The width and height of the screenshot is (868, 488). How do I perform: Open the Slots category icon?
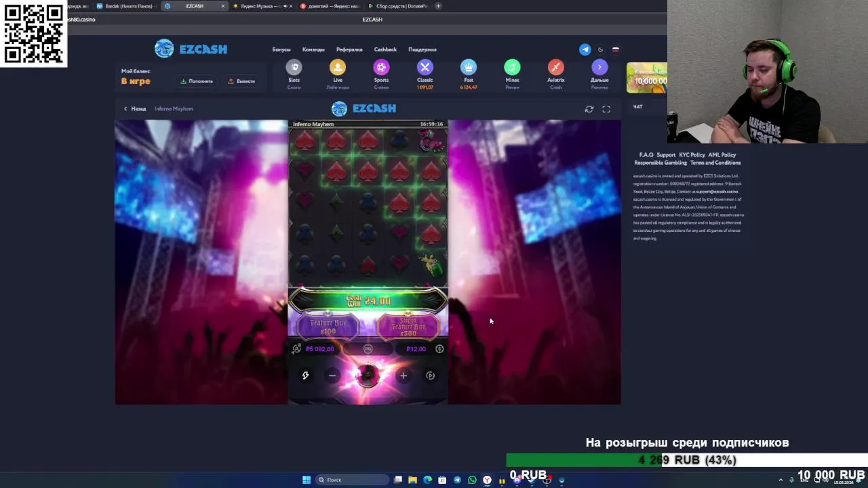(x=294, y=67)
